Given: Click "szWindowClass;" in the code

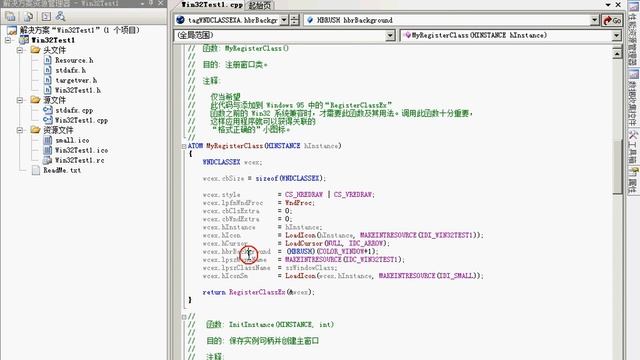Looking at the screenshot, I should 311,268.
